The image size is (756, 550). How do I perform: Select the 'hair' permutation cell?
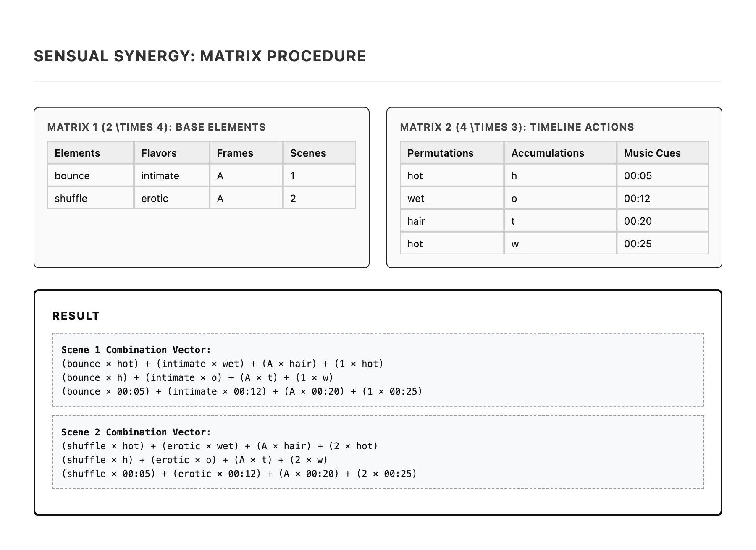[x=452, y=221]
